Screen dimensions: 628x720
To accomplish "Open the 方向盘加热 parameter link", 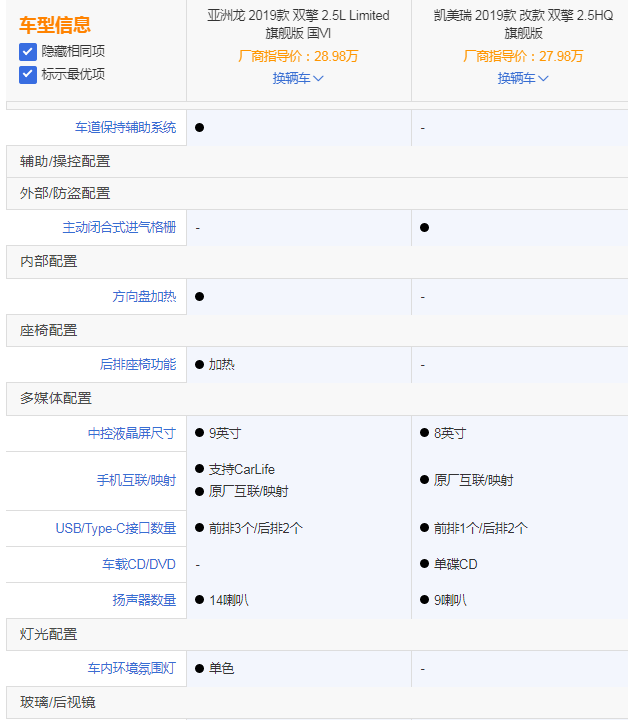I will tap(144, 297).
